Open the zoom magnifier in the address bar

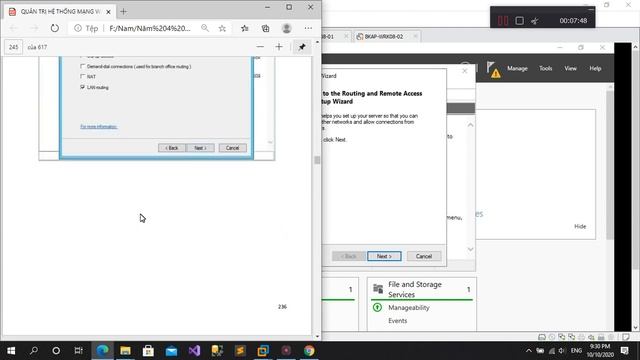pos(205,28)
